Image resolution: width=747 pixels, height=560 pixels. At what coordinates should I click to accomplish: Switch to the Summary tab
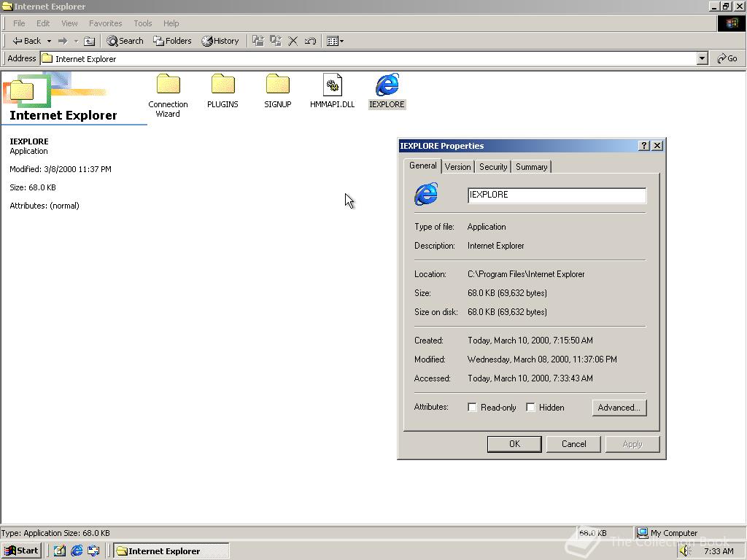coord(531,167)
